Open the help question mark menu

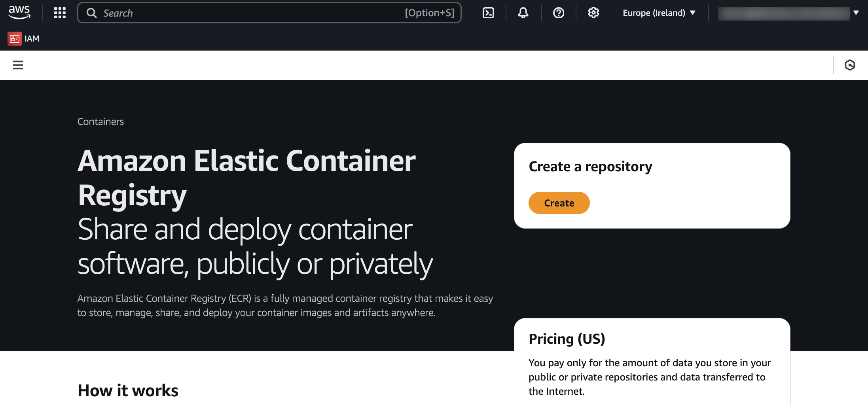point(558,13)
